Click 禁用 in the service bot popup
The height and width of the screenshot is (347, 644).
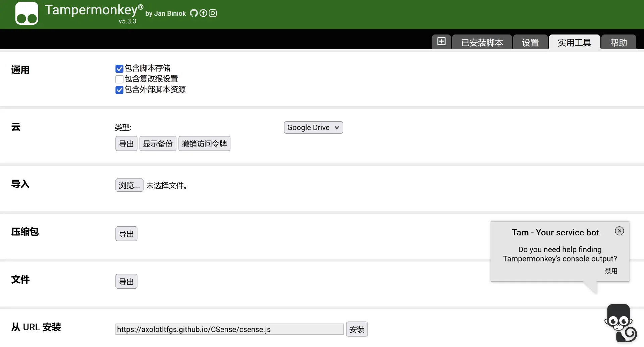tap(611, 271)
